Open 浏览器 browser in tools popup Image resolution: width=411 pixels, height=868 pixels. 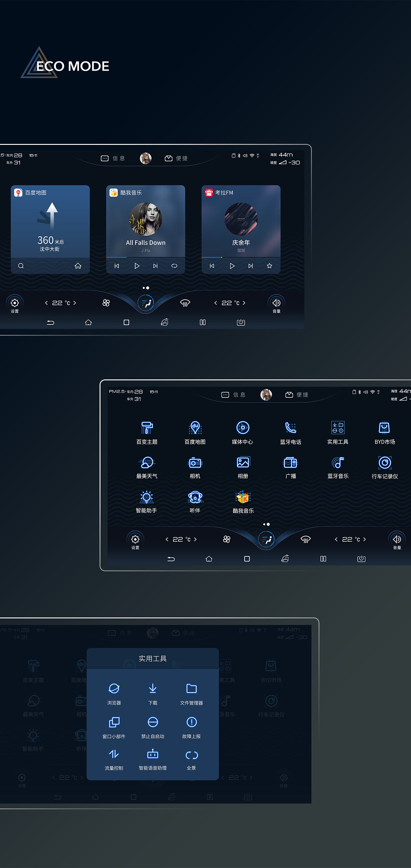pyautogui.click(x=114, y=694)
